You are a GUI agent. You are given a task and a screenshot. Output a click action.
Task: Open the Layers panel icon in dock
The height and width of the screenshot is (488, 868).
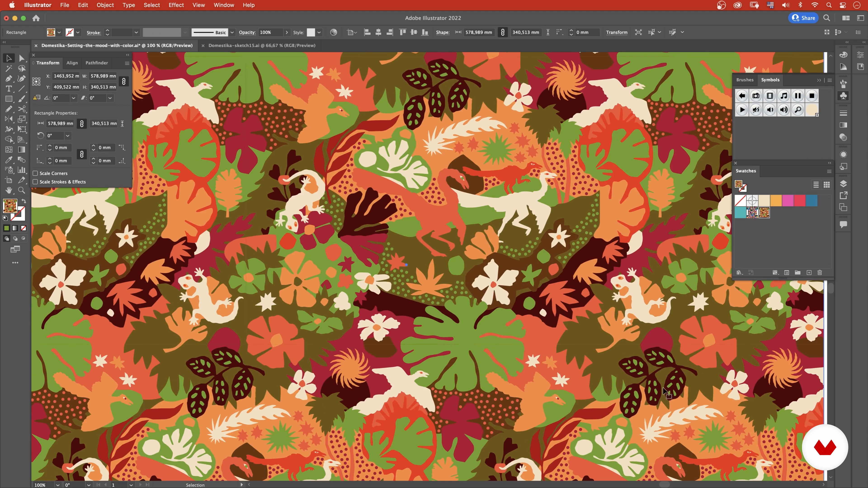click(843, 184)
